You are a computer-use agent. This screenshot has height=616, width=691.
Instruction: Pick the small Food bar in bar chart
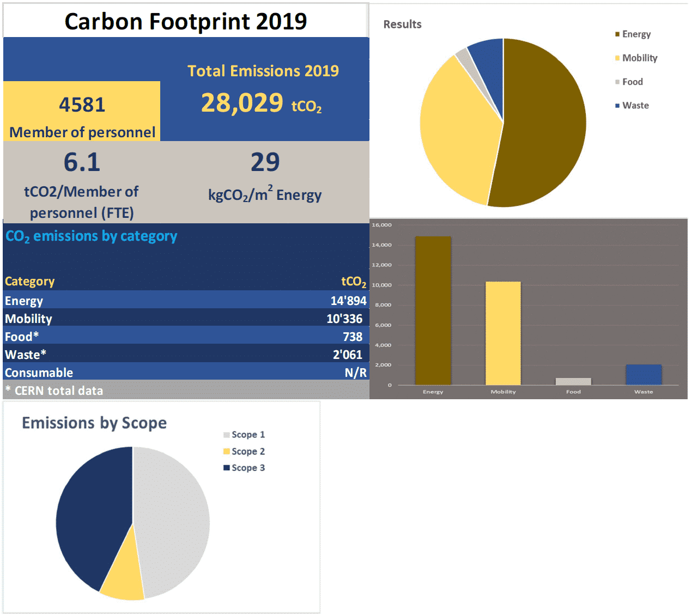point(573,381)
